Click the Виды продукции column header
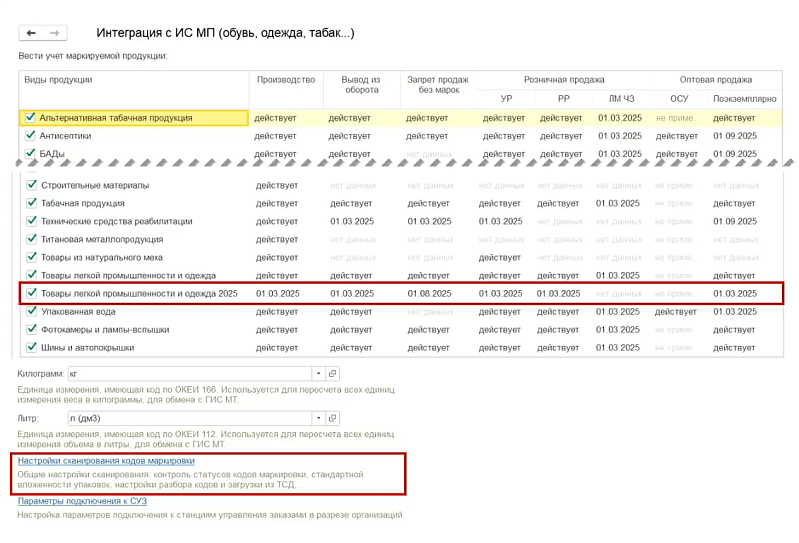Viewport: 799px width, 543px height. point(58,80)
